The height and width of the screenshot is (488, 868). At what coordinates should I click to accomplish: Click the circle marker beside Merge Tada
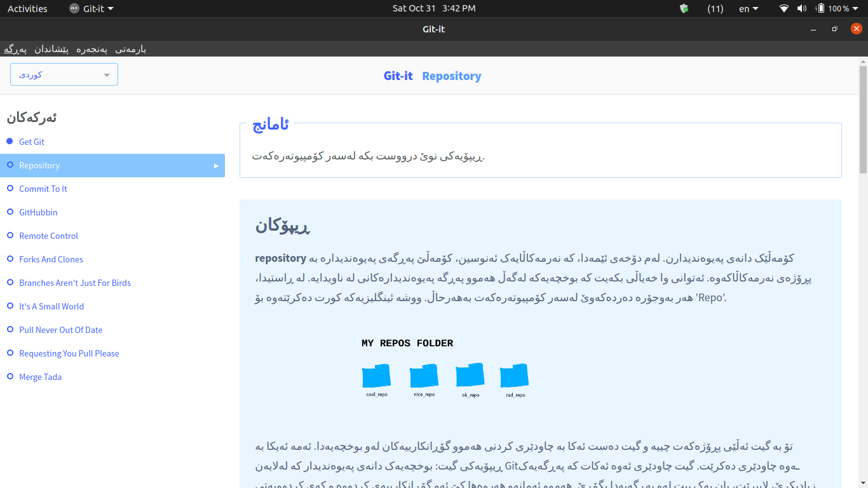(10, 376)
